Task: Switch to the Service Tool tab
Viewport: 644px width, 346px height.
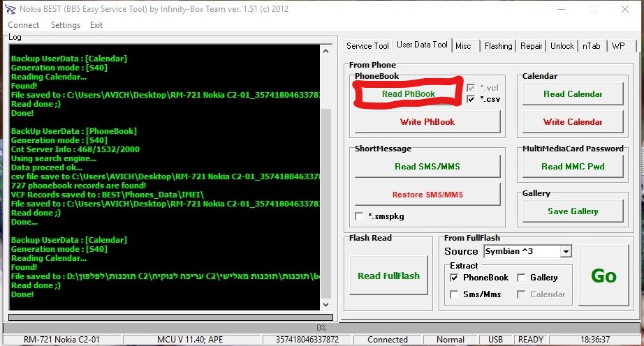Action: click(367, 46)
